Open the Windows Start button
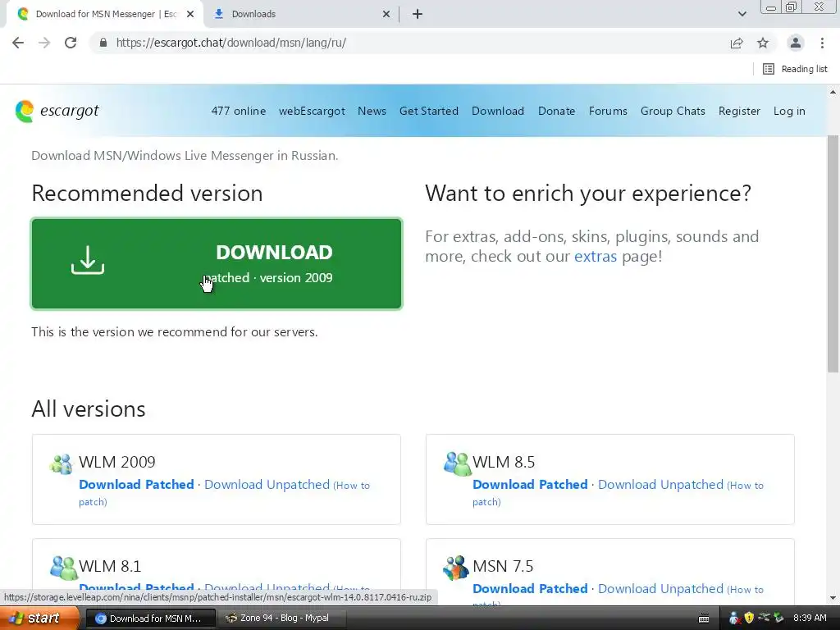 [39, 619]
